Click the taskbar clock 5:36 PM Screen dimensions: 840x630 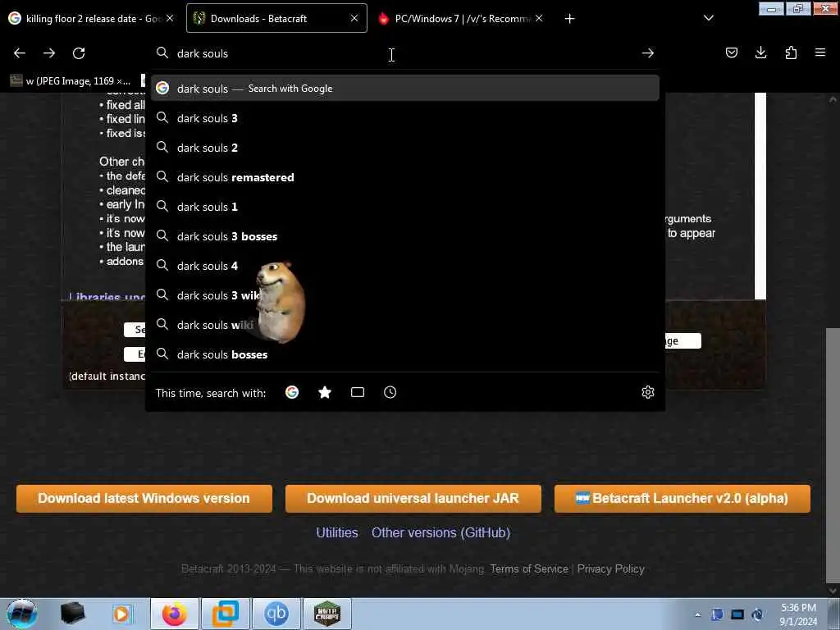point(797,614)
